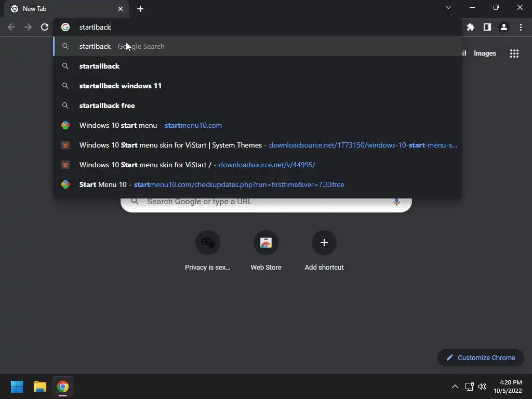Open downloadsource.net/v/44995/ suggestion
Image resolution: width=532 pixels, height=399 pixels.
pyautogui.click(x=258, y=165)
